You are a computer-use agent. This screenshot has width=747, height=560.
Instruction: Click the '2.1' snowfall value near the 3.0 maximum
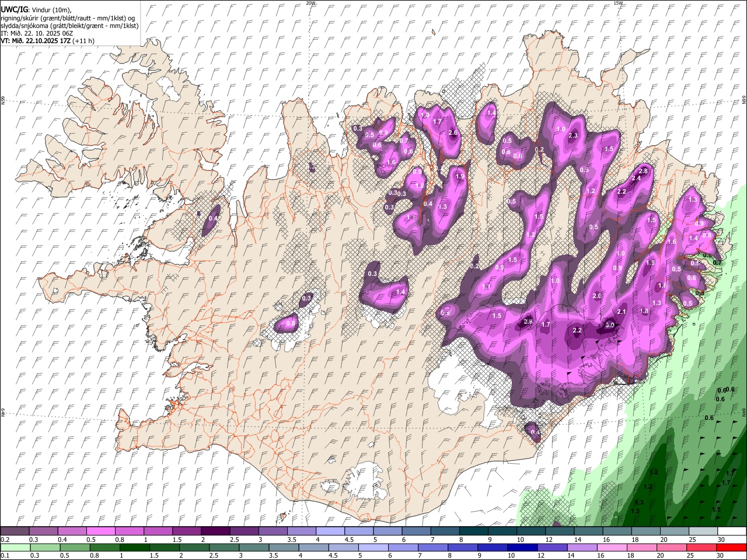[622, 312]
